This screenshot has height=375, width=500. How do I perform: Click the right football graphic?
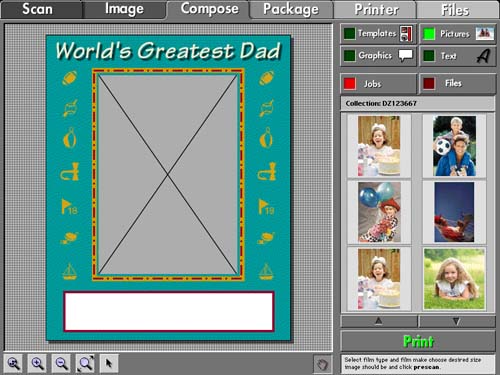pyautogui.click(x=267, y=78)
